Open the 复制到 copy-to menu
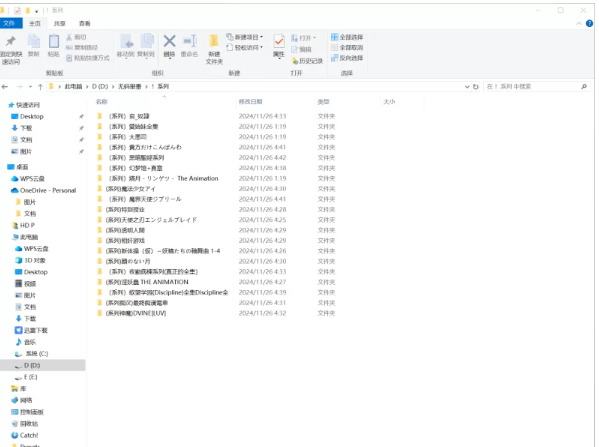Screen dimensions: 599x447 [146, 46]
